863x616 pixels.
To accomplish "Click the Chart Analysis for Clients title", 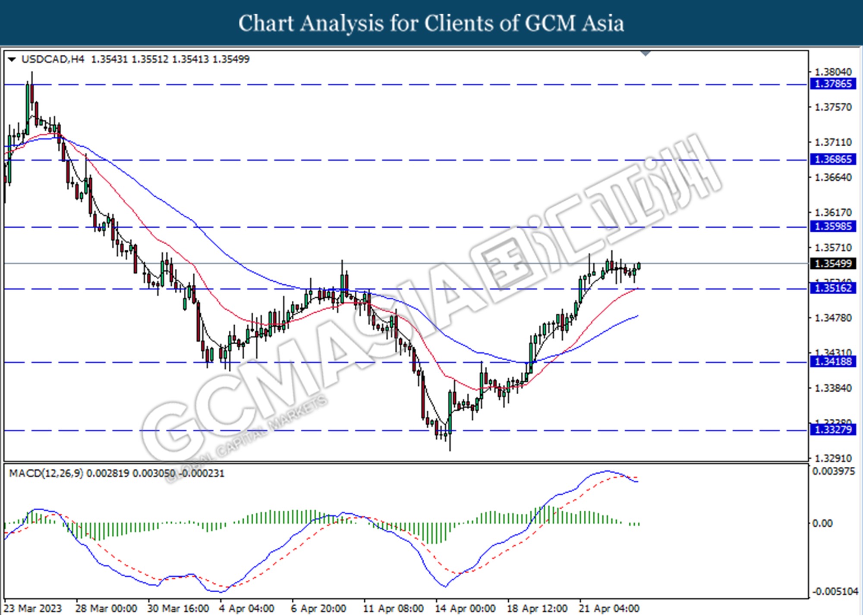I will pyautogui.click(x=431, y=23).
